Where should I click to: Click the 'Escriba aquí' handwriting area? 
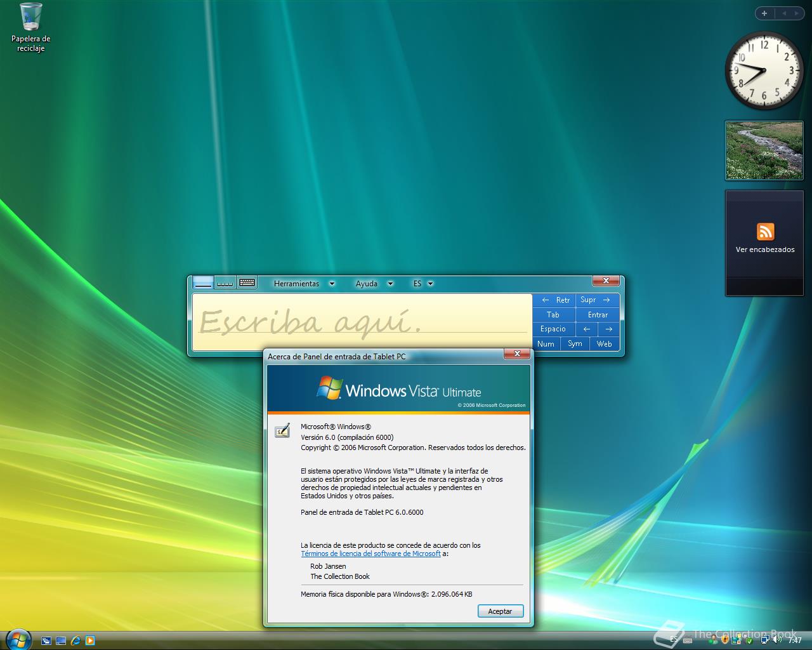(362, 322)
